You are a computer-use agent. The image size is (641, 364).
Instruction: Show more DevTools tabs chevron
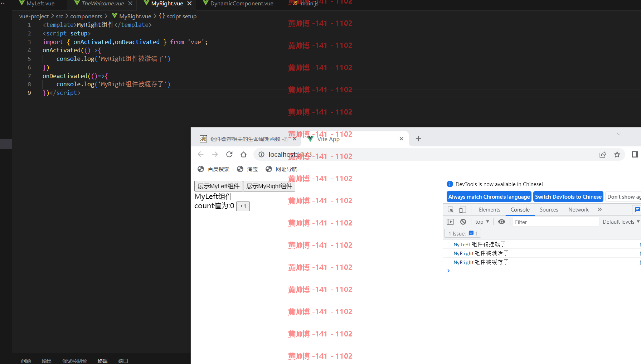coord(600,210)
